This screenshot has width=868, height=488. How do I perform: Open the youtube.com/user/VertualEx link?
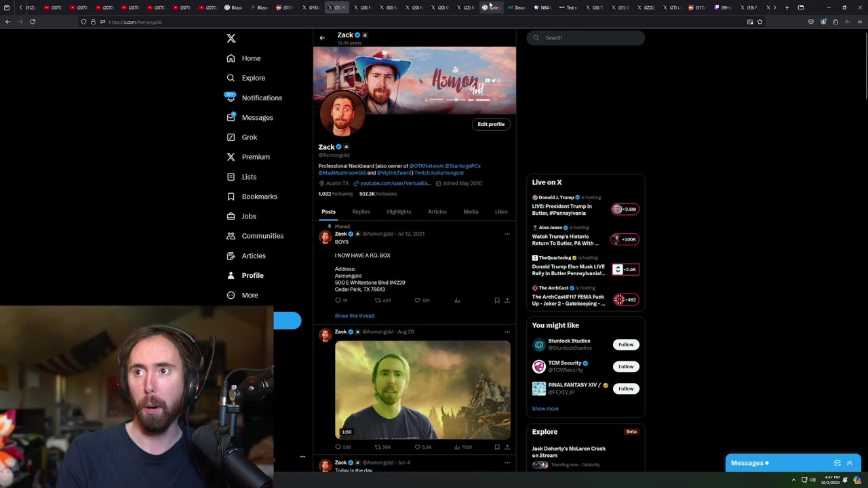395,183
